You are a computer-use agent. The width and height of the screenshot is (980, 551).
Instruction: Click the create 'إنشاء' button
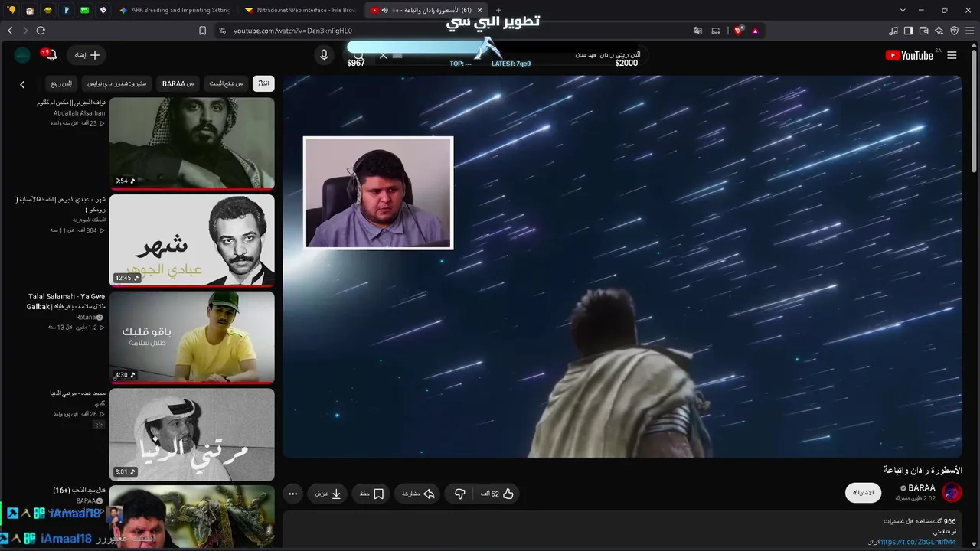click(x=87, y=55)
